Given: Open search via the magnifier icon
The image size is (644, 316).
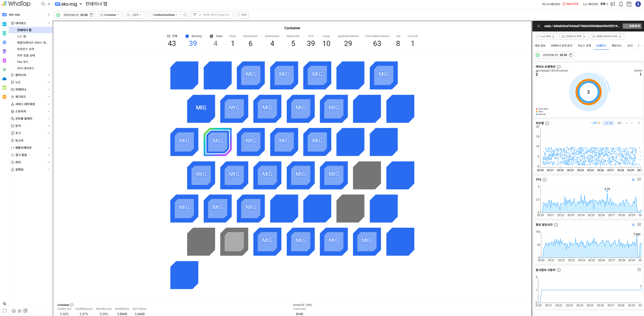Looking at the screenshot, I should pyautogui.click(x=43, y=4).
